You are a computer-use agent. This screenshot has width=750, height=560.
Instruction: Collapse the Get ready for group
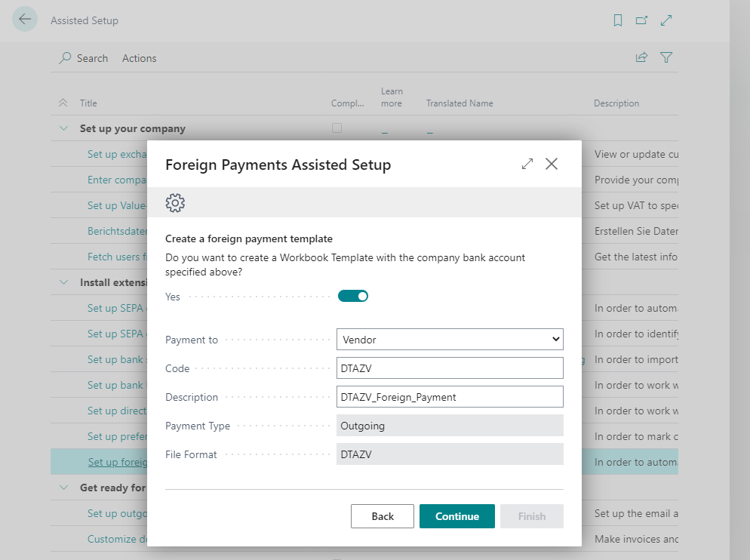pos(63,488)
